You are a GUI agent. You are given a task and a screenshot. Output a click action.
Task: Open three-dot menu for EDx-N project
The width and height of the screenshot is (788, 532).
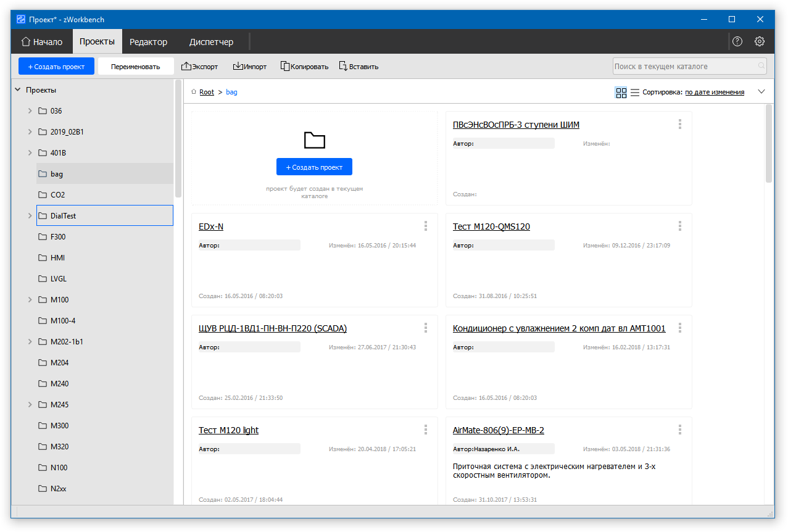pyautogui.click(x=426, y=226)
